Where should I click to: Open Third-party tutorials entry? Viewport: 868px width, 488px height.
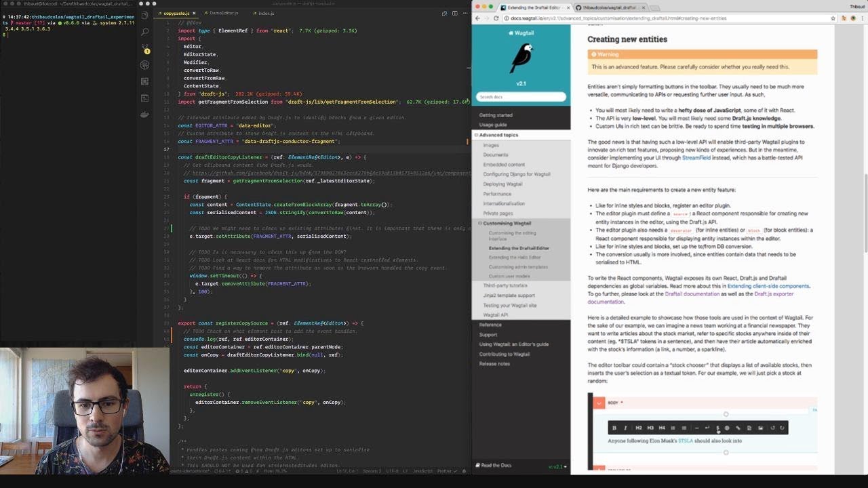coord(505,285)
